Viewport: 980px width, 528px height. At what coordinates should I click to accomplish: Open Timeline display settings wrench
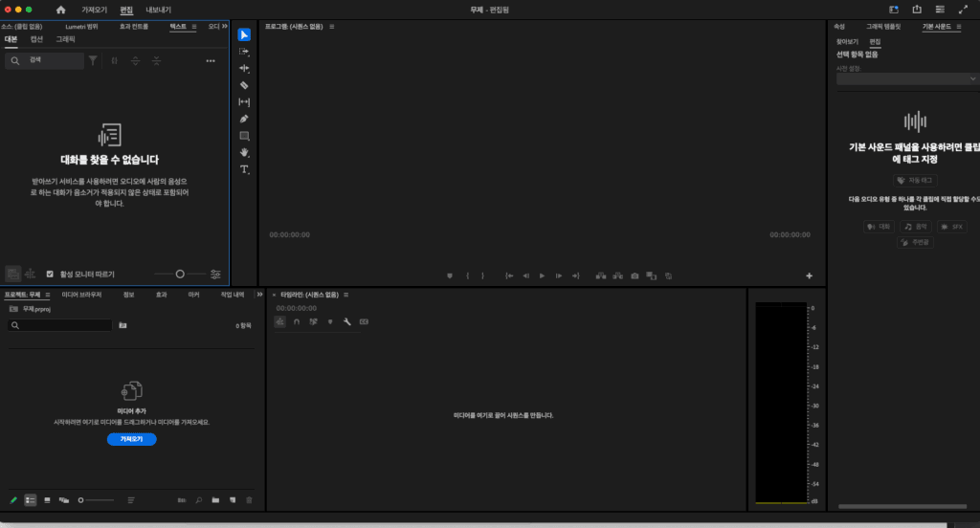point(346,321)
